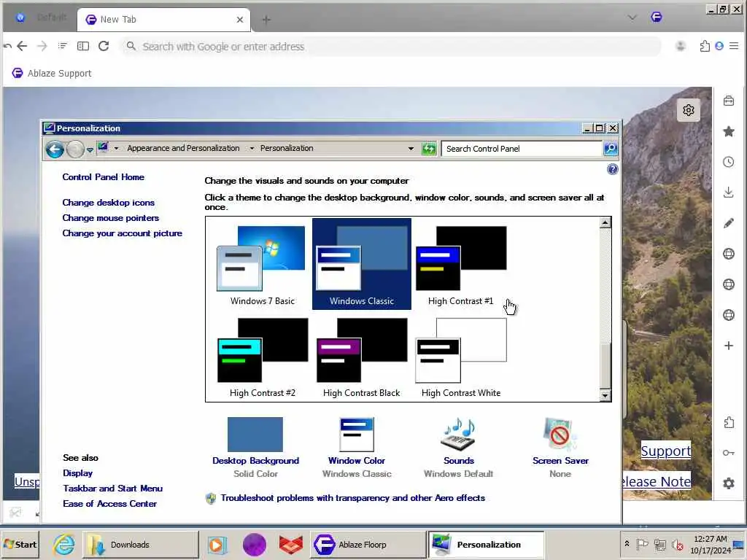
Task: Open the Ablaze Support bookmark
Action: (x=52, y=74)
